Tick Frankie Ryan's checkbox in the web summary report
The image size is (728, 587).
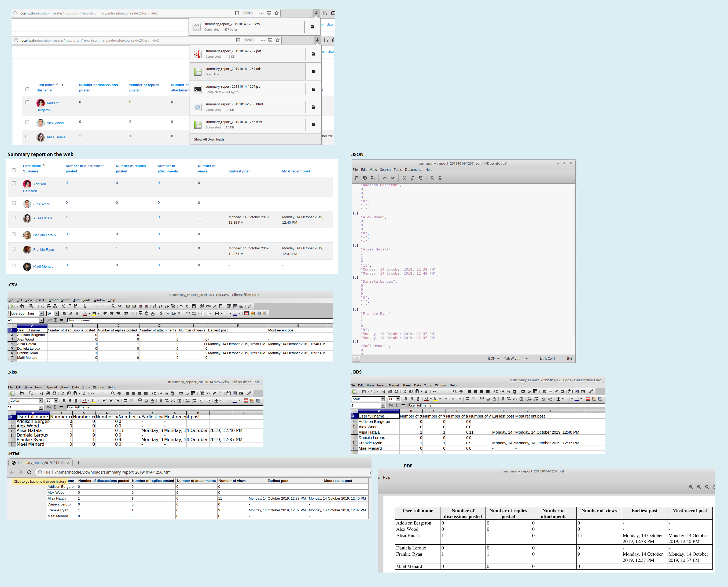pyautogui.click(x=14, y=249)
